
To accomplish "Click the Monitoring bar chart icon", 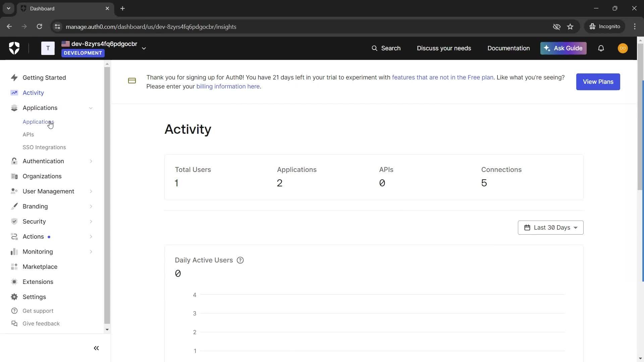I will click(14, 252).
